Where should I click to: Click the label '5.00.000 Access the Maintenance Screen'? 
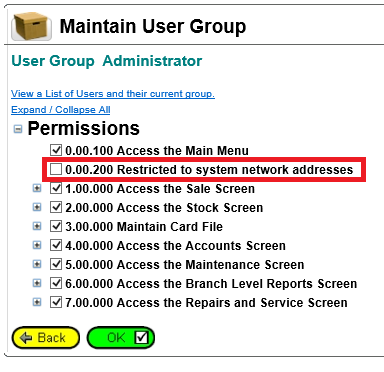tap(185, 265)
